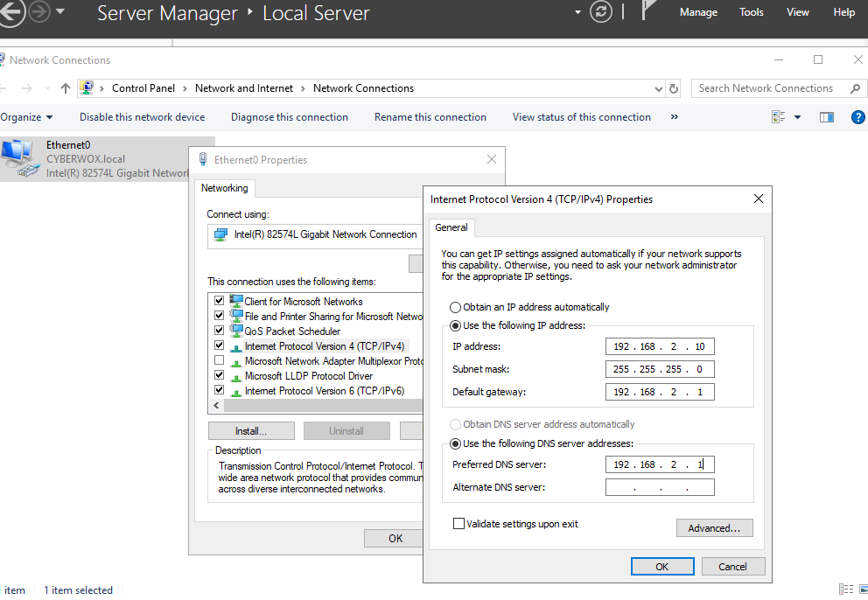This screenshot has height=600, width=868.
Task: Click Rename this connection
Action: (x=430, y=117)
